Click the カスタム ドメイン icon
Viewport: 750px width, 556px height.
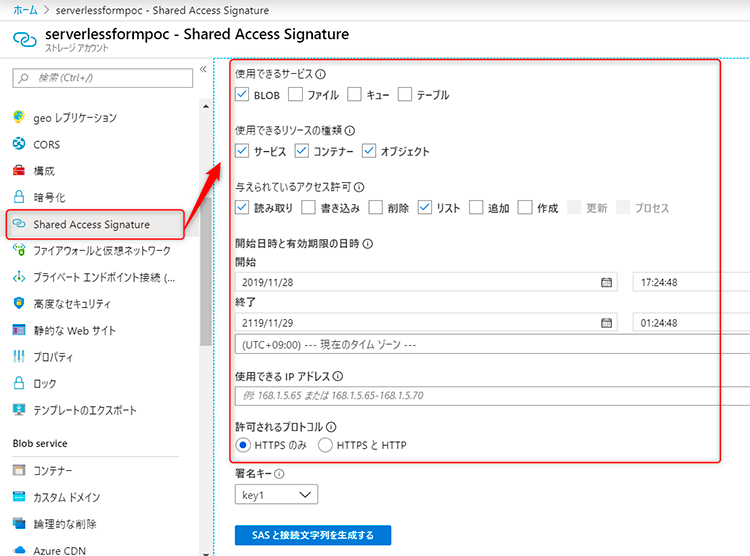coord(19,496)
